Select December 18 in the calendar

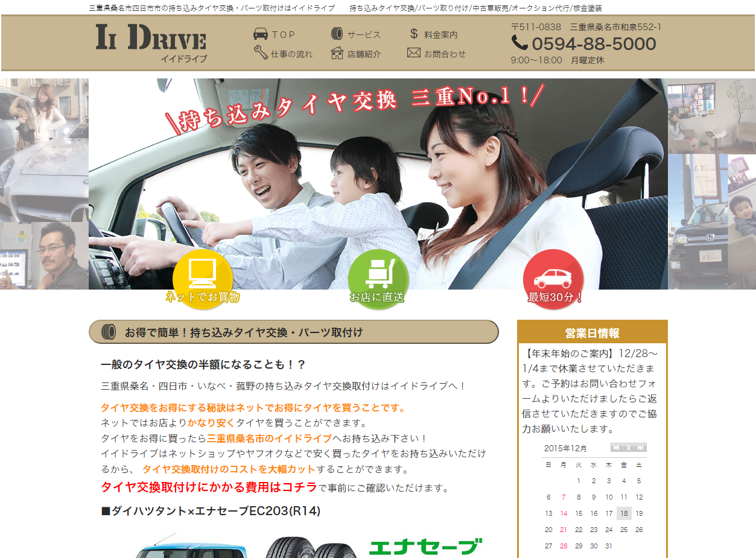624,513
